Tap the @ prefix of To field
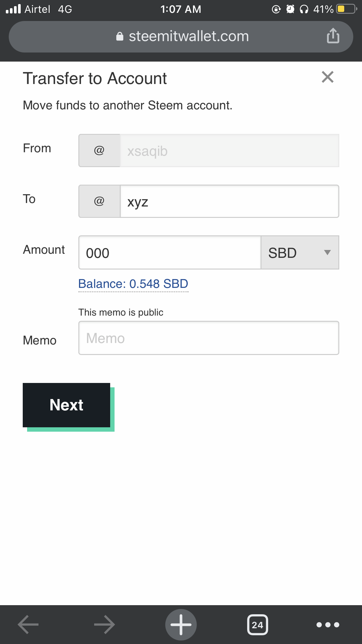Image resolution: width=362 pixels, height=644 pixels. 99,201
